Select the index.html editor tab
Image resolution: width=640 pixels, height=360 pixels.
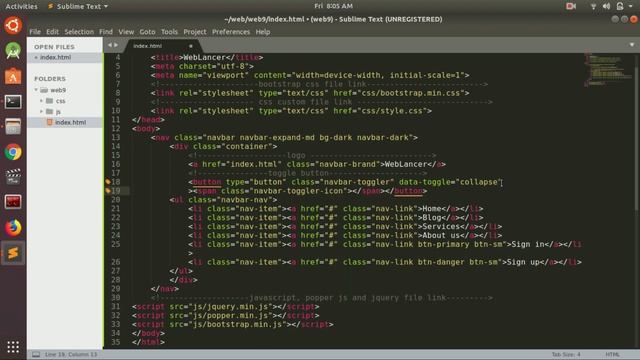(163, 46)
